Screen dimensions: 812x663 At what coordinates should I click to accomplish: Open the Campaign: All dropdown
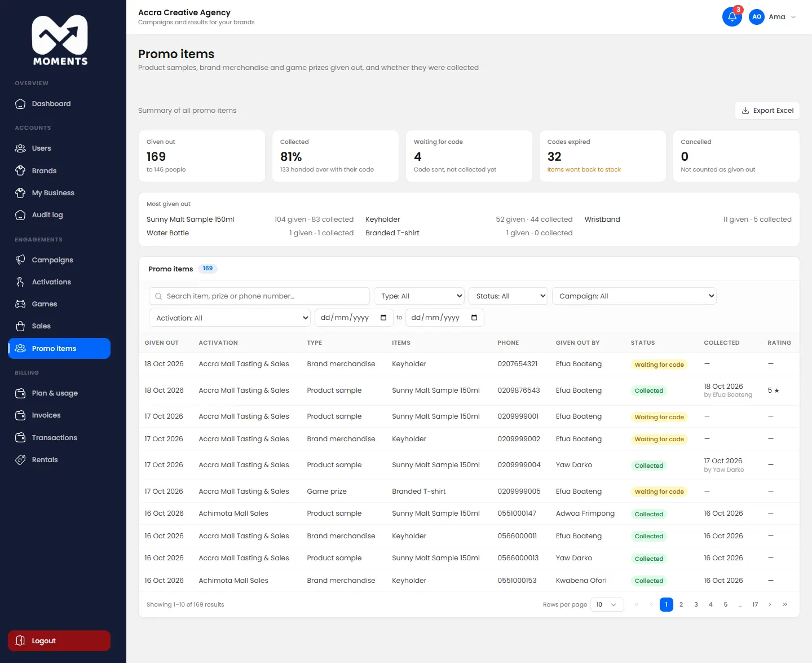tap(634, 296)
